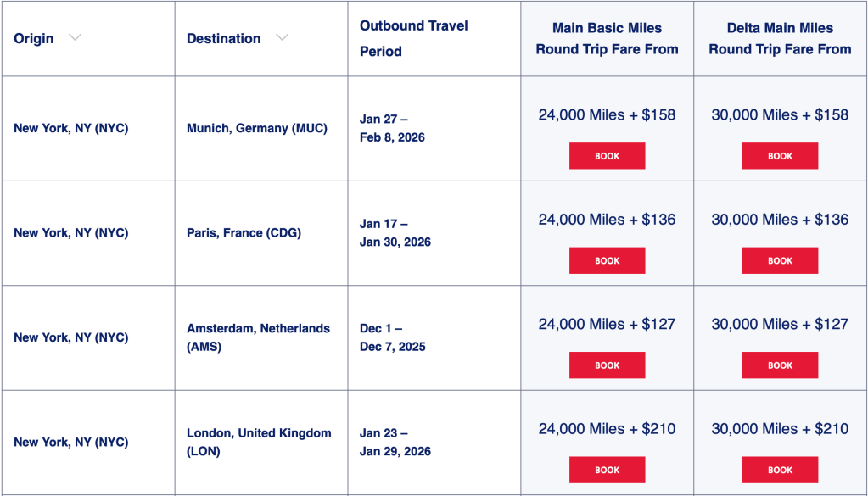Book Paris Main Basic fare with $136

coord(607,260)
